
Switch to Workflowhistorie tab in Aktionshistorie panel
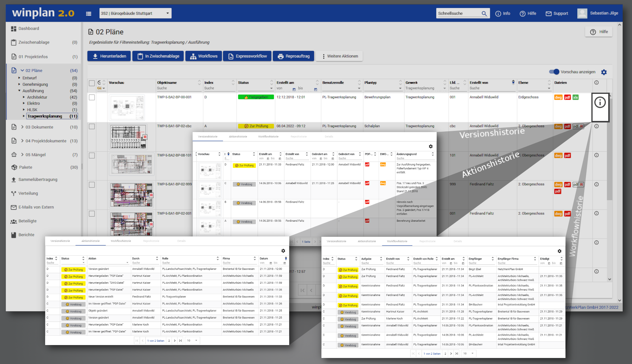click(x=121, y=241)
